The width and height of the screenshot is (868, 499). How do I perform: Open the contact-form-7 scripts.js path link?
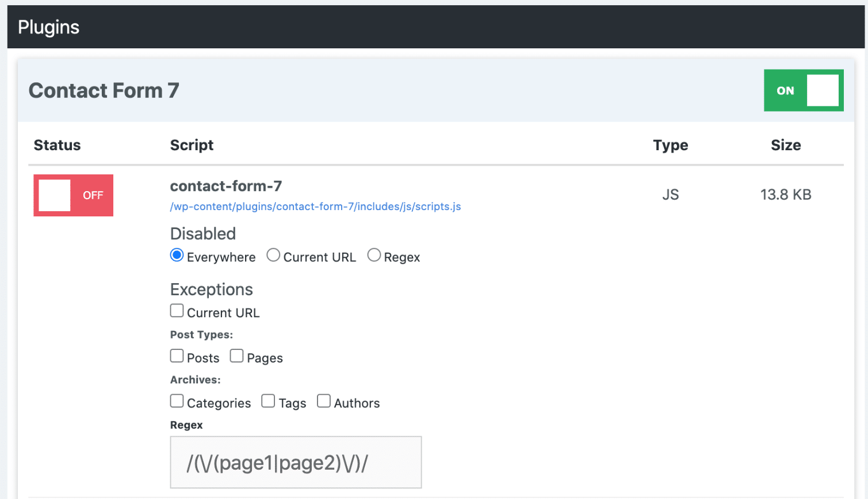[x=315, y=207]
